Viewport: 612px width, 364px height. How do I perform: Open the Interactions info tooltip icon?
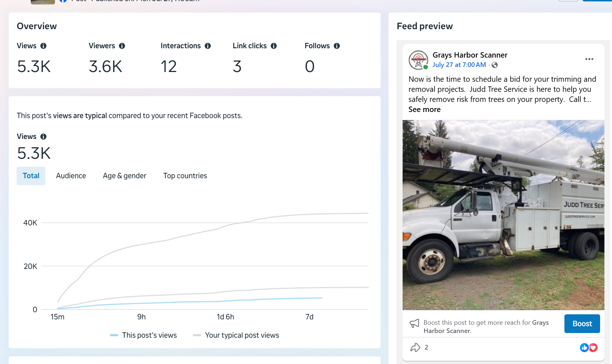(x=208, y=46)
